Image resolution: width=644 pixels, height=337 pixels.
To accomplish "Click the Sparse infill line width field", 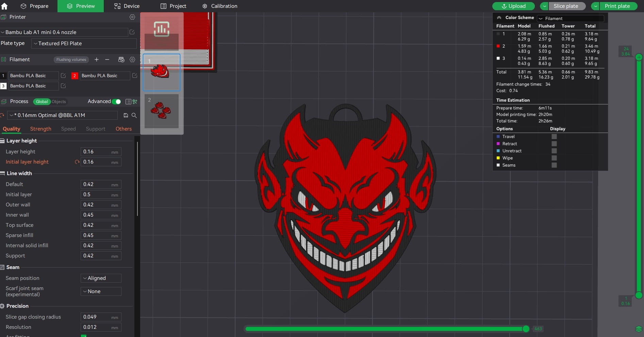I will [x=101, y=235].
